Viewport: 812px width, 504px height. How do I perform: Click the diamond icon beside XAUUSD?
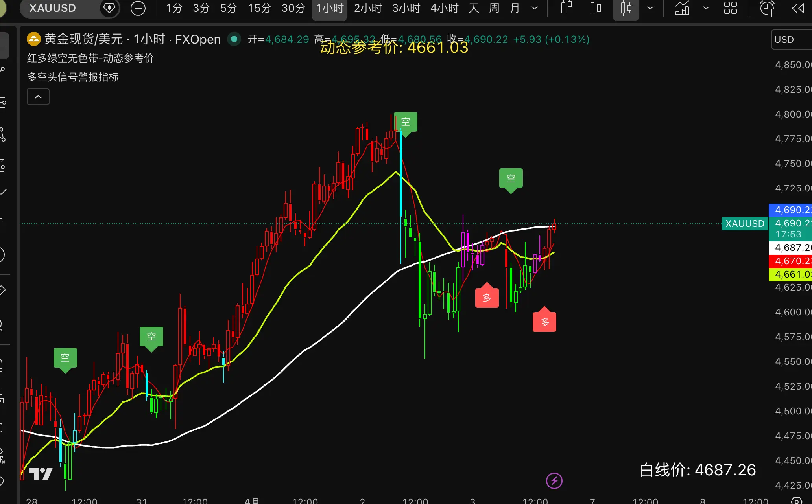(109, 8)
